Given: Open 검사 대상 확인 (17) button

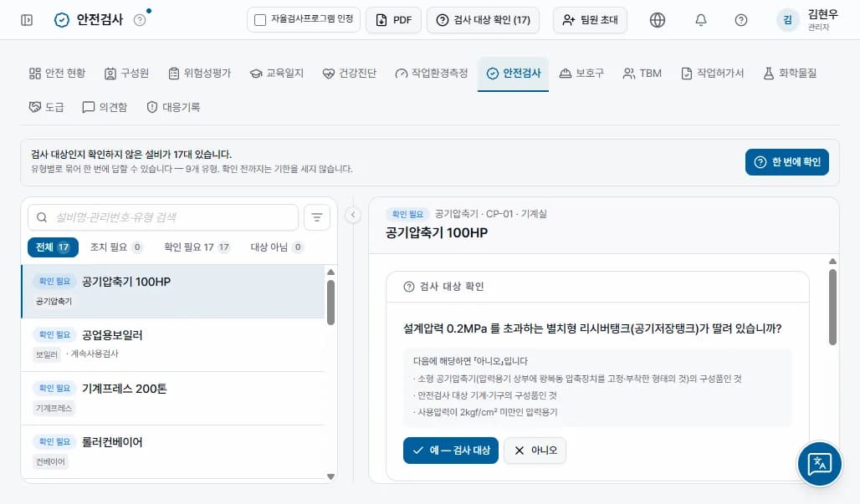Looking at the screenshot, I should [484, 20].
